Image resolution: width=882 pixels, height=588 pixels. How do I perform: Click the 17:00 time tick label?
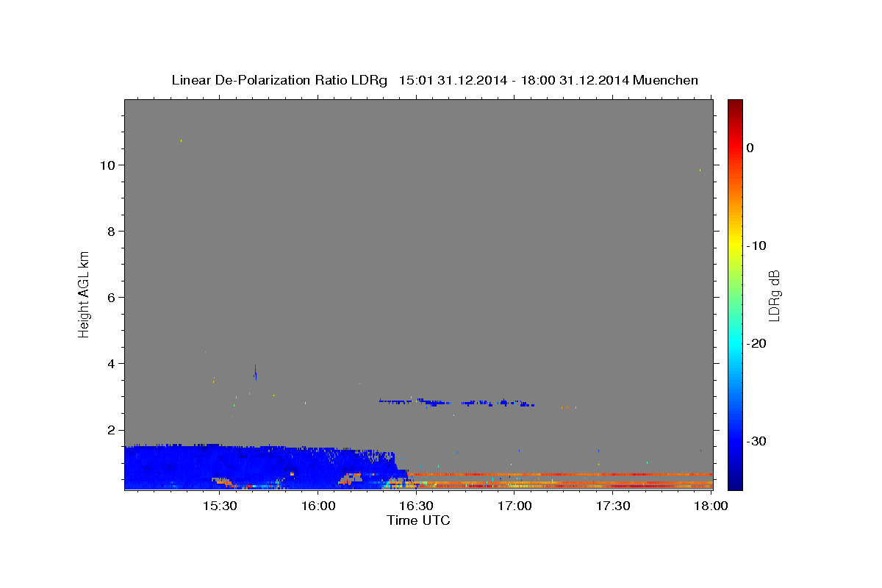(x=514, y=506)
